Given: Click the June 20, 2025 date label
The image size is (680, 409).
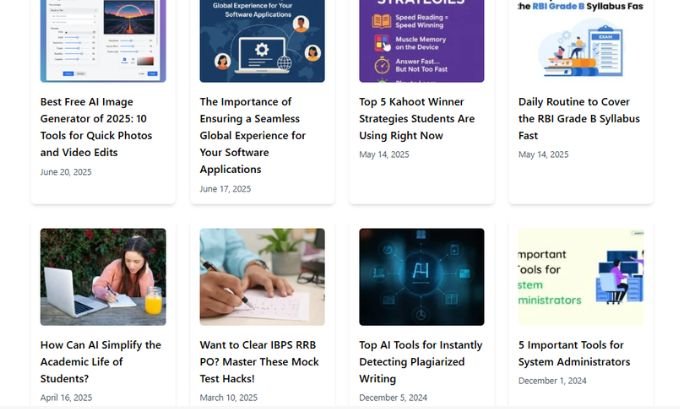Looking at the screenshot, I should point(66,172).
